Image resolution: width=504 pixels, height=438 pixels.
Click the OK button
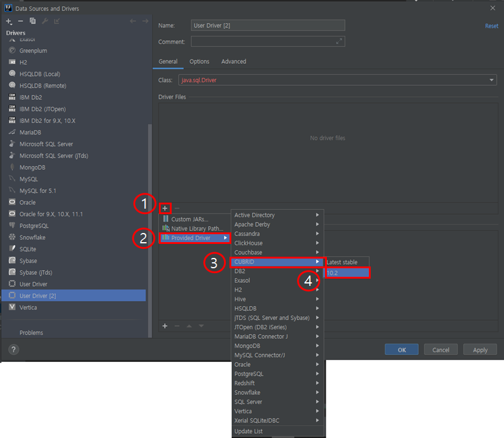pyautogui.click(x=402, y=350)
